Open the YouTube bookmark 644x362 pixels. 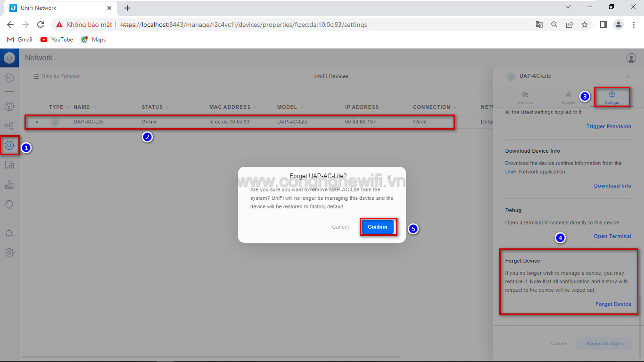click(57, 40)
